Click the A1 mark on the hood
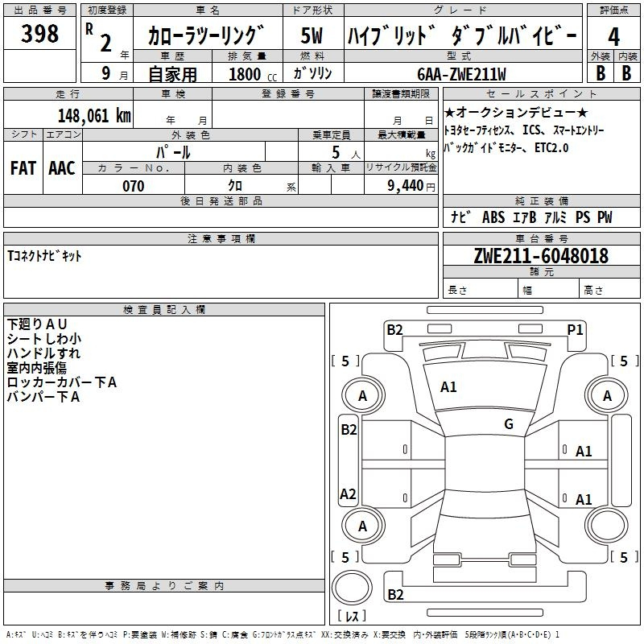This screenshot has width=644, height=644. (448, 387)
